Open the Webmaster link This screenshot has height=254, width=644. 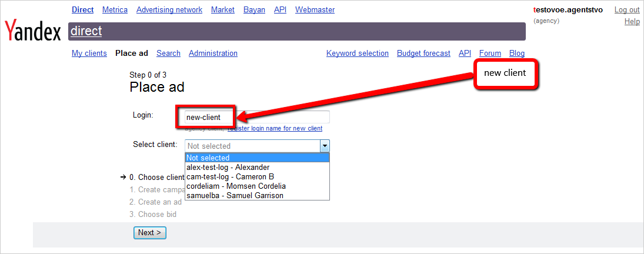(315, 9)
